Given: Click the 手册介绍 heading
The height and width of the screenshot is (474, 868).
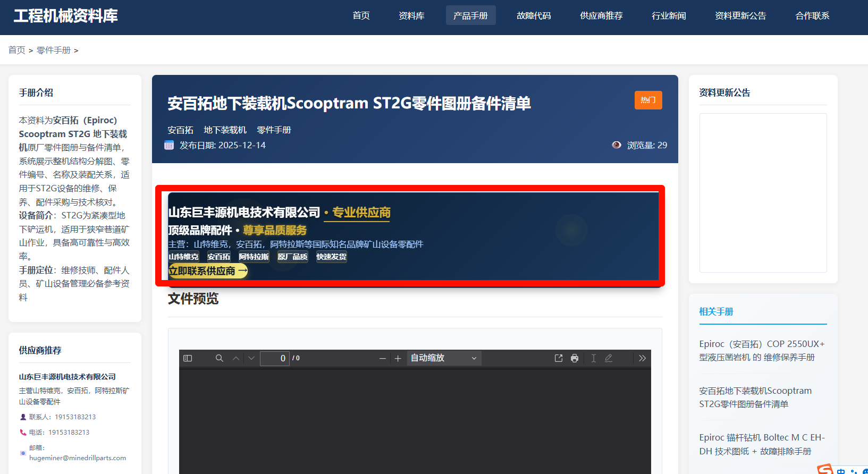Looking at the screenshot, I should 36,92.
